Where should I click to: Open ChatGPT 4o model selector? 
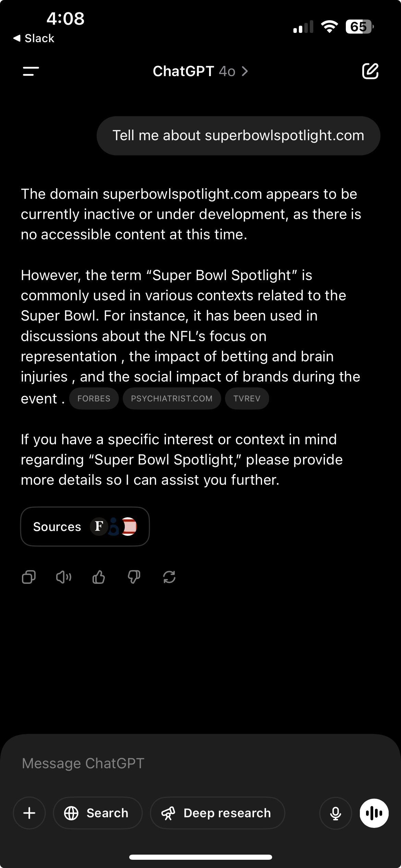pyautogui.click(x=200, y=71)
